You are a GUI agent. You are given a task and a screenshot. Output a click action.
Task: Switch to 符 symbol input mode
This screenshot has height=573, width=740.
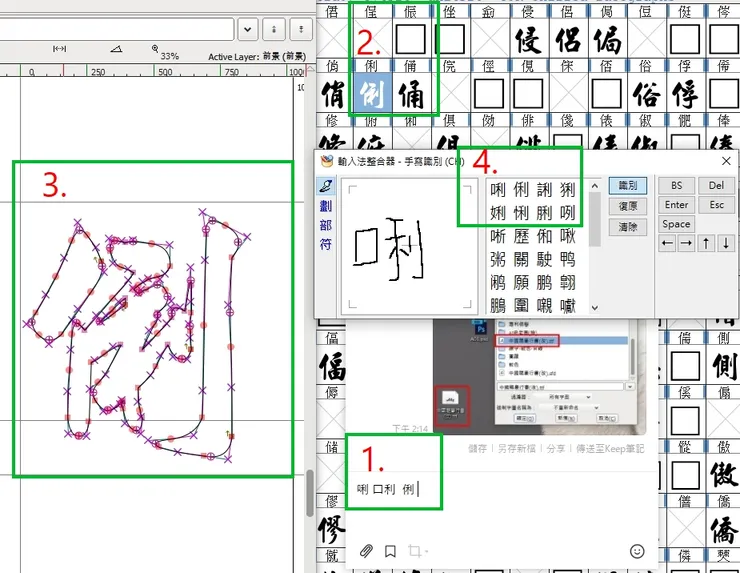[x=325, y=244]
